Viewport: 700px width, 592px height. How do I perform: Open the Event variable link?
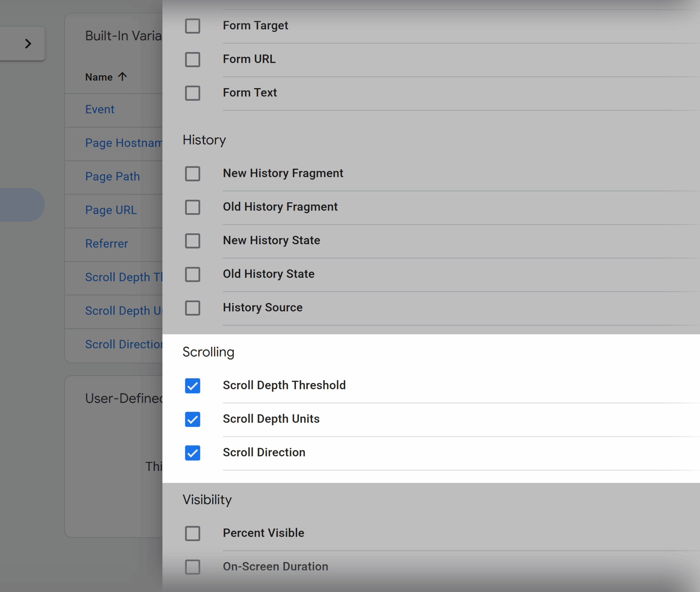pyautogui.click(x=100, y=109)
